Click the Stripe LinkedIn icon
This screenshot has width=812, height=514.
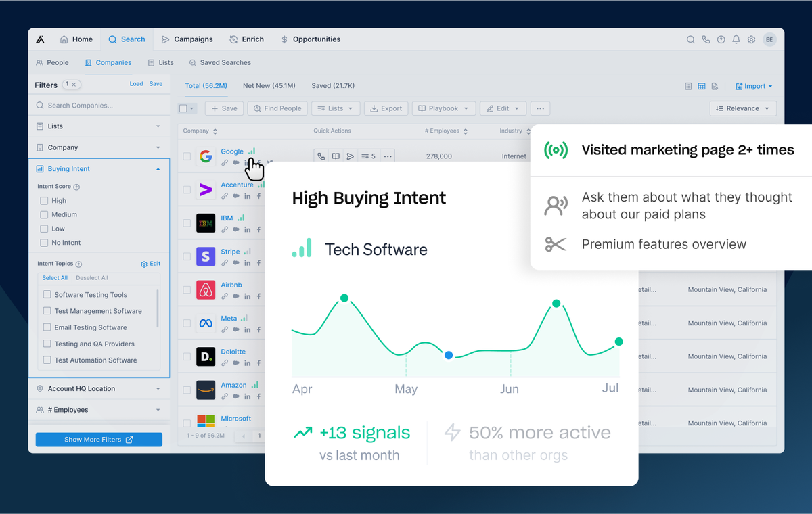point(248,262)
